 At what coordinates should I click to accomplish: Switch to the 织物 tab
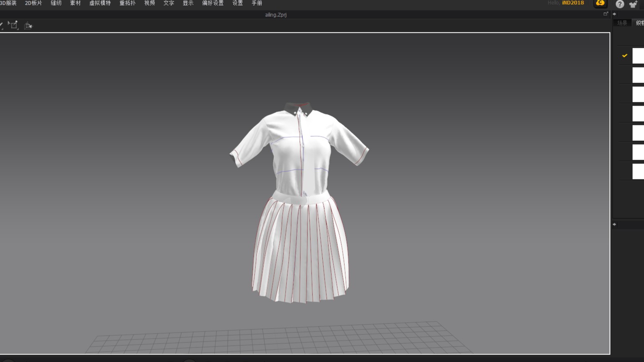click(639, 23)
